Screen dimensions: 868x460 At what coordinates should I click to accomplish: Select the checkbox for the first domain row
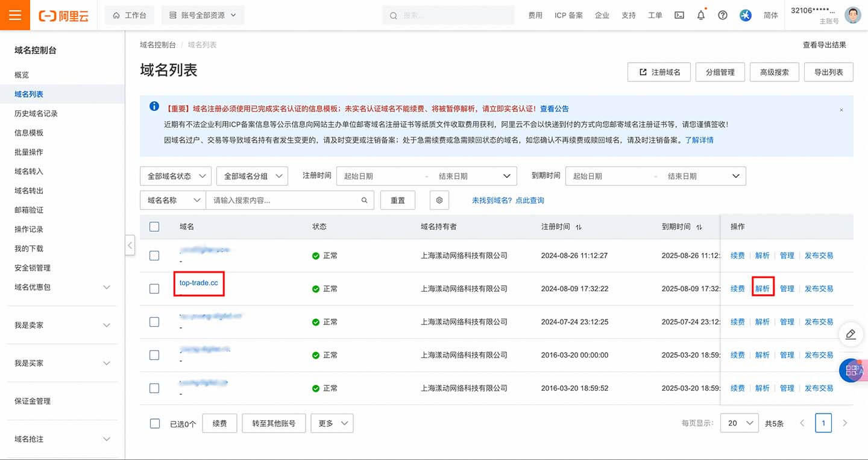[x=154, y=256]
